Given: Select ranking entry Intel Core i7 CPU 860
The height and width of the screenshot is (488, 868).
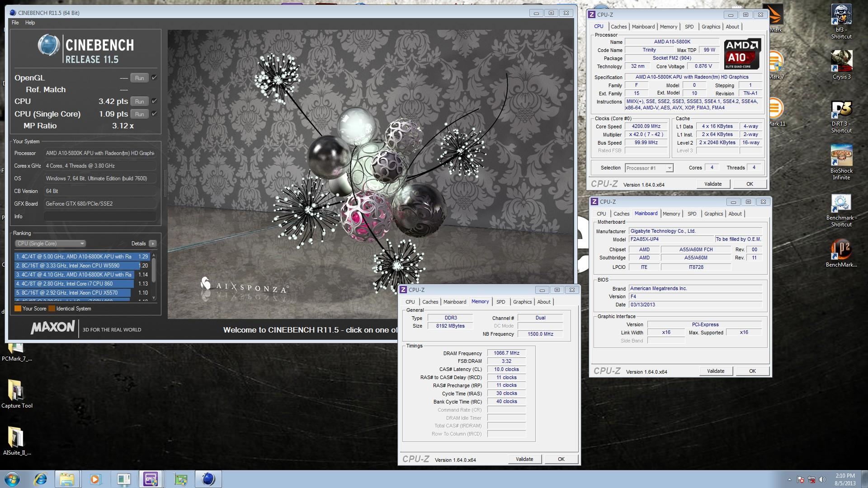Looking at the screenshot, I should 81,284.
